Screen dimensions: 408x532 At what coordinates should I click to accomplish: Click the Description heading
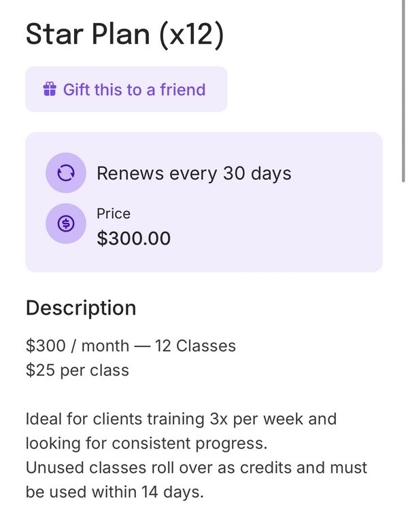tap(81, 308)
